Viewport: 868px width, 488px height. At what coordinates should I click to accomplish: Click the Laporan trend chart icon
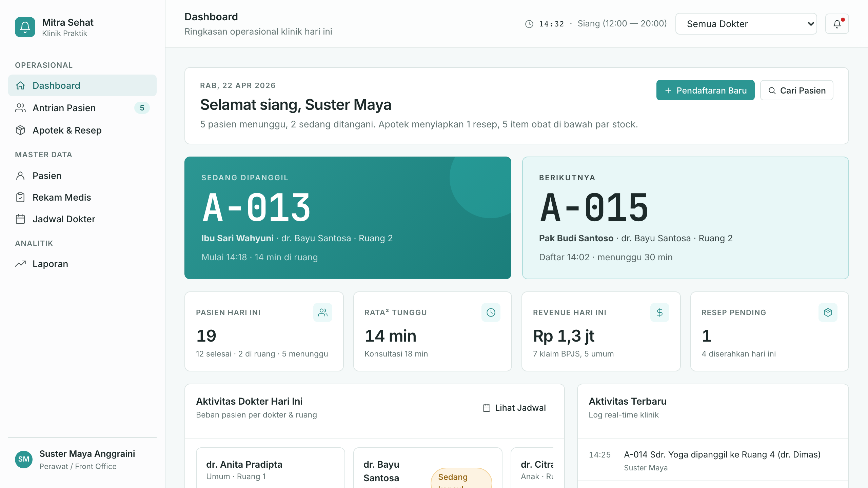click(20, 264)
